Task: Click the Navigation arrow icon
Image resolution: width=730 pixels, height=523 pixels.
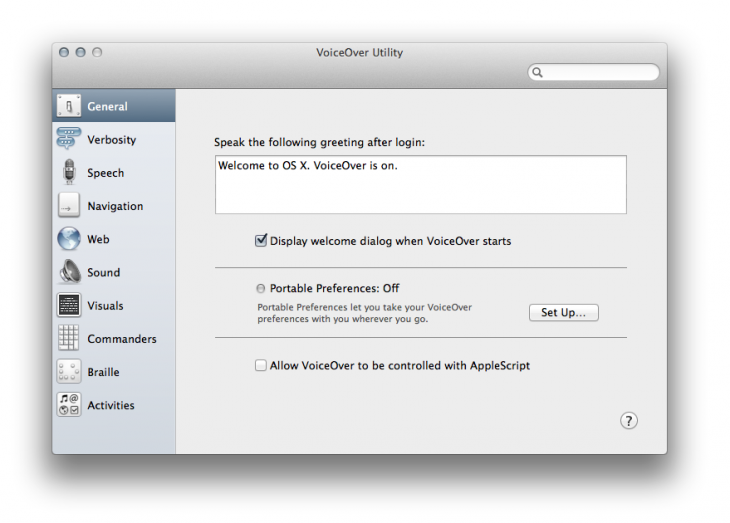Action: (x=69, y=205)
